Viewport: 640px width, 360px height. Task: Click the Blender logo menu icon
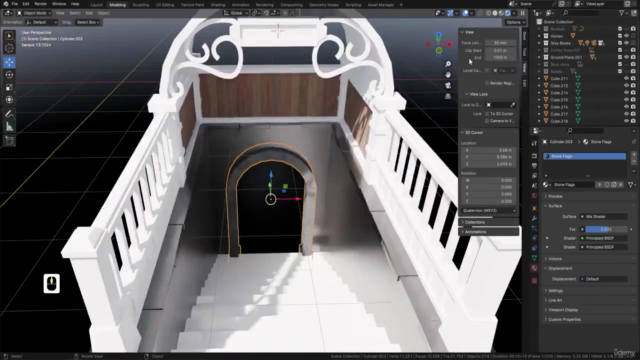[5, 4]
